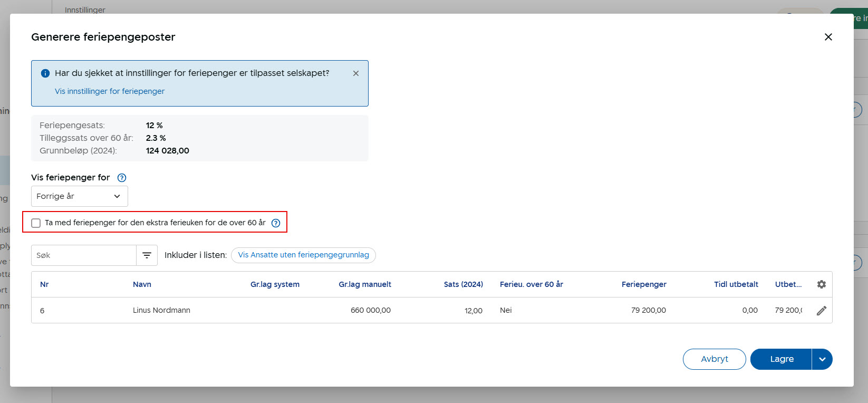Sort by the Nr column header
This screenshot has height=403, width=868.
pyautogui.click(x=44, y=284)
